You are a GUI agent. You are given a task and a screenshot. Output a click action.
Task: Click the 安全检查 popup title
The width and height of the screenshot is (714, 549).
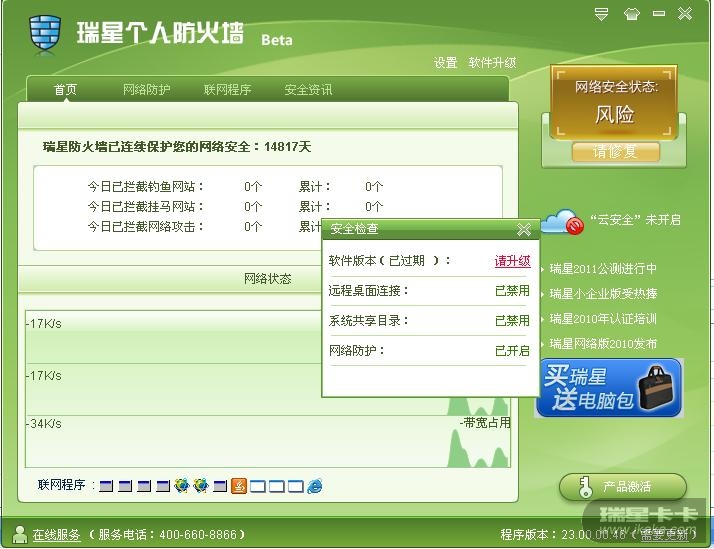(x=354, y=229)
